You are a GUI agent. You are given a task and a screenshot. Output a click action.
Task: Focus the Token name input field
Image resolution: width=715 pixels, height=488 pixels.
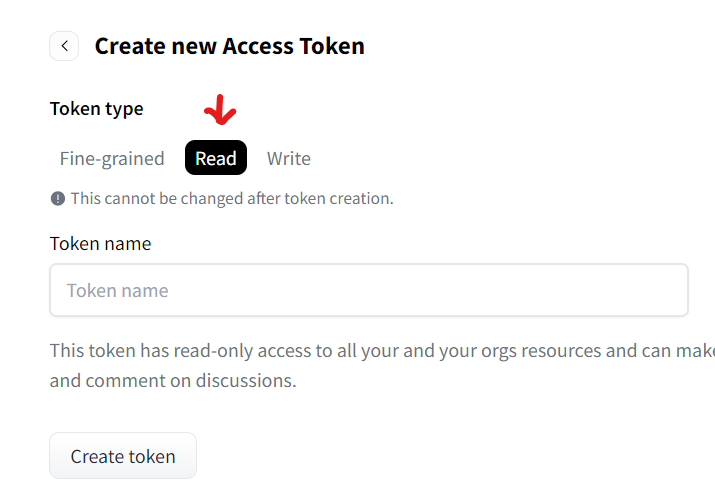[368, 290]
